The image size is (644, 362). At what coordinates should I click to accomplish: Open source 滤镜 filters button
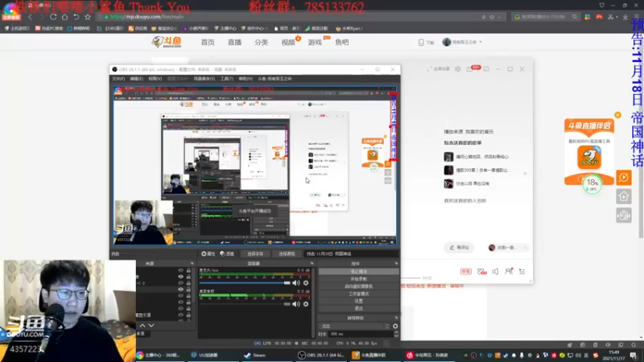click(x=227, y=253)
